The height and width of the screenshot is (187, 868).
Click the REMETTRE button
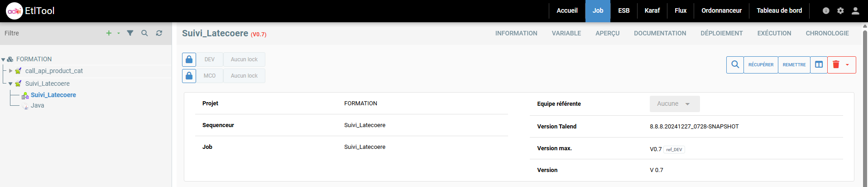click(x=794, y=65)
